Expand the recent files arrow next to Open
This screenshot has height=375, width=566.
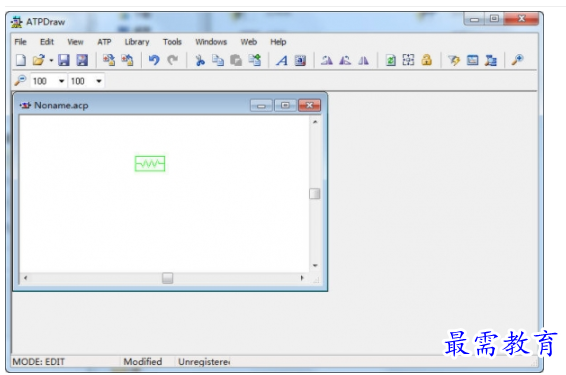(x=51, y=60)
